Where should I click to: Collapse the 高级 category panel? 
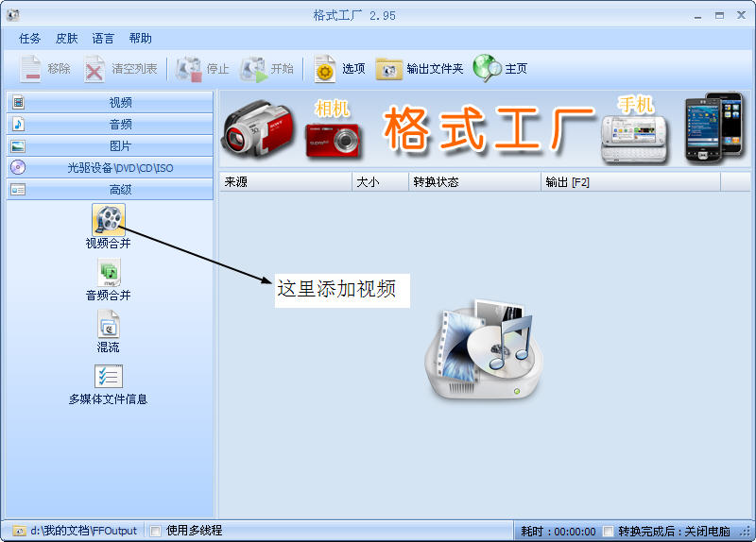(x=110, y=190)
